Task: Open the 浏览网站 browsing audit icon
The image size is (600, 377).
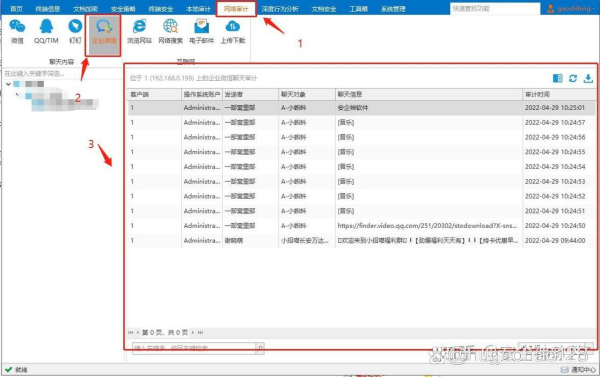Action: (139, 31)
